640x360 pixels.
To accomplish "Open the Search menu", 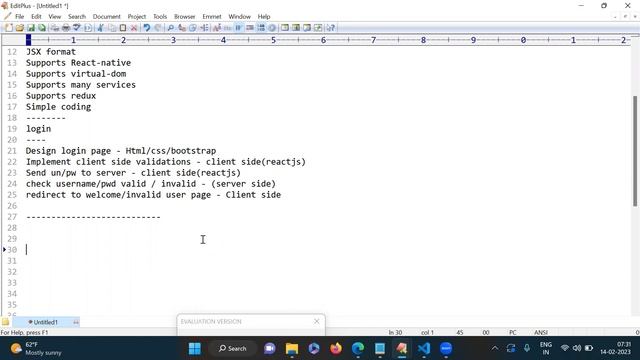I will [77, 17].
